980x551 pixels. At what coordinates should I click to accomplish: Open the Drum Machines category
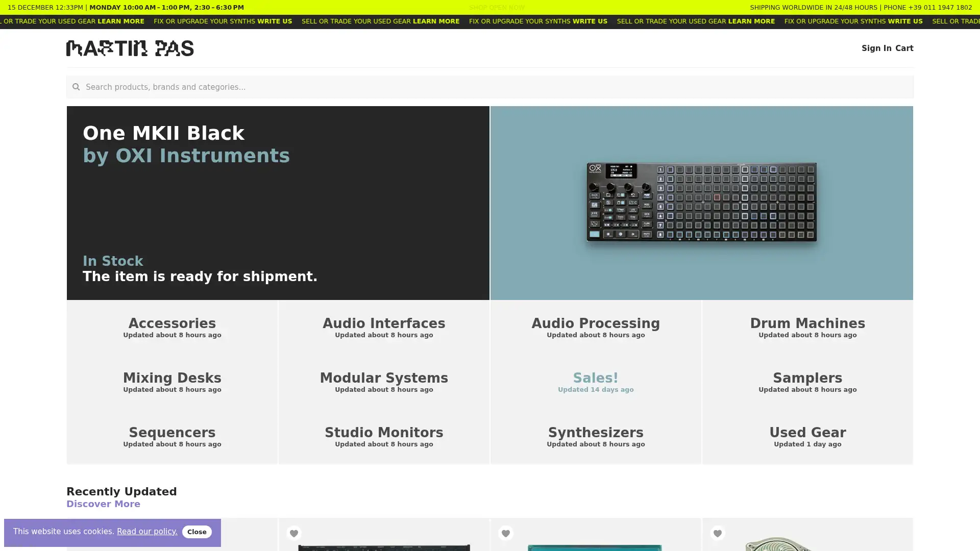807,323
